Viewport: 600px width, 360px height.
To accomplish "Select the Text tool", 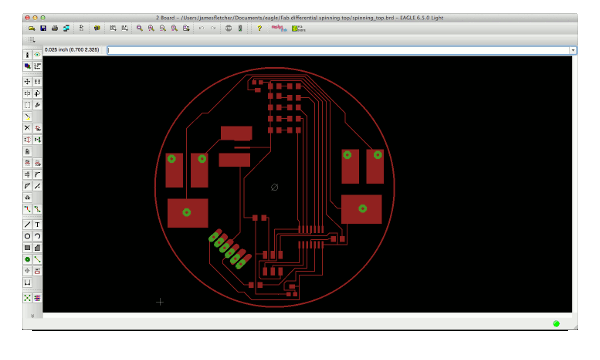I will coord(37,225).
